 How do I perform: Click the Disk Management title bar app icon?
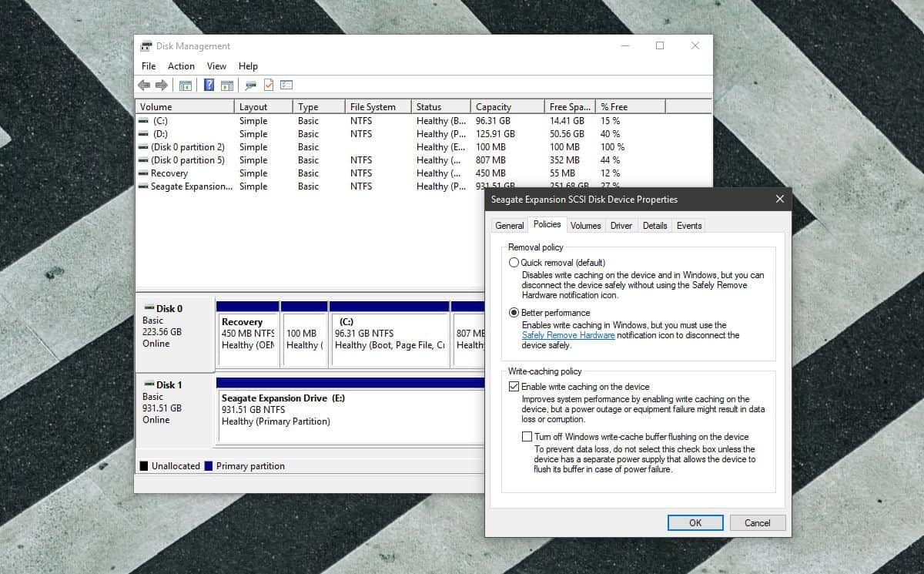pos(146,46)
